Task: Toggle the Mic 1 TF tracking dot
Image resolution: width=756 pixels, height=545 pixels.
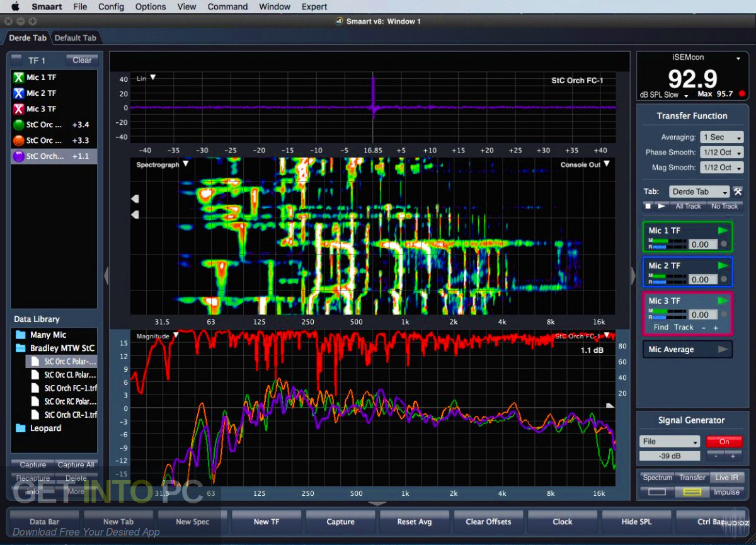Action: [724, 244]
